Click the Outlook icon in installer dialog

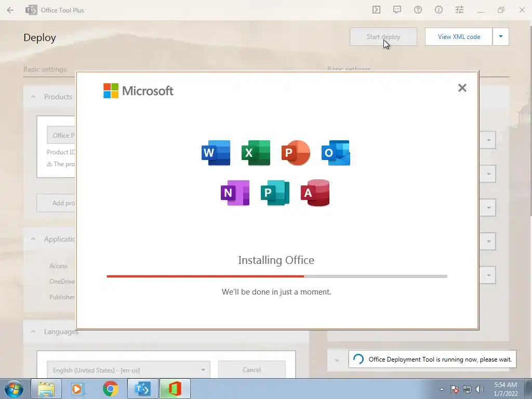336,153
